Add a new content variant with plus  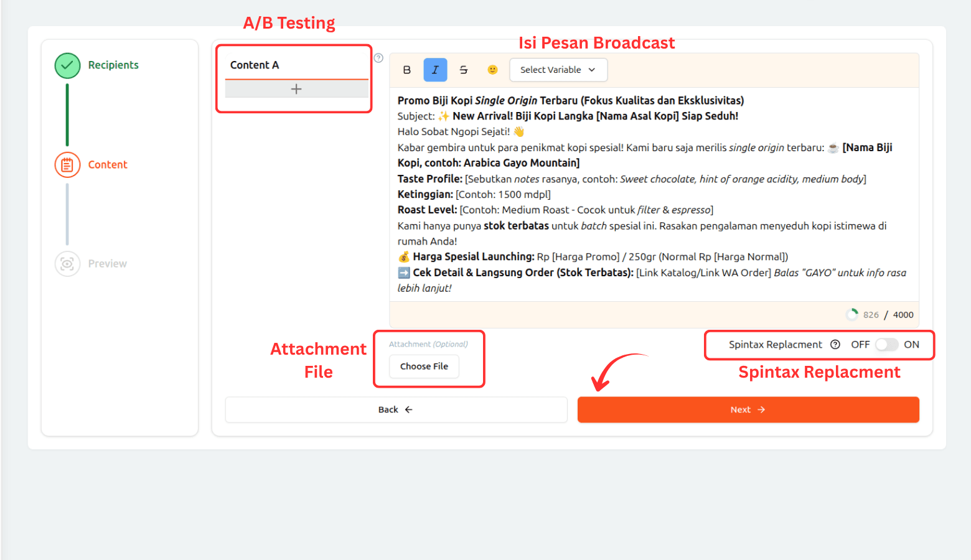296,89
